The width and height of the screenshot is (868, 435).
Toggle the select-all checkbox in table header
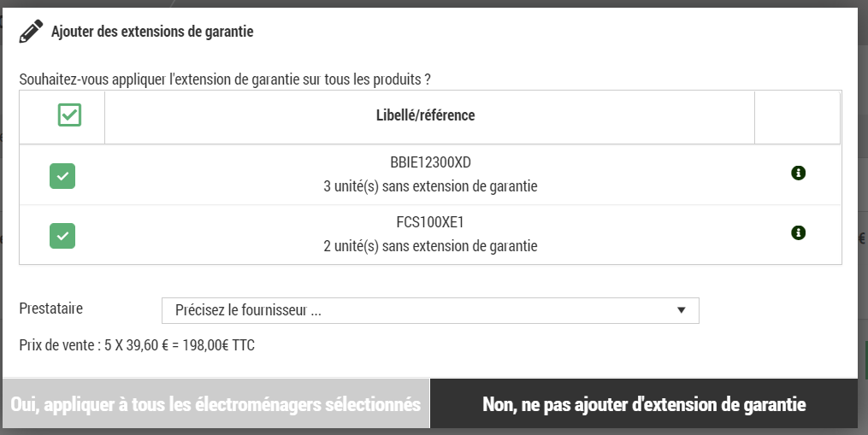(69, 115)
